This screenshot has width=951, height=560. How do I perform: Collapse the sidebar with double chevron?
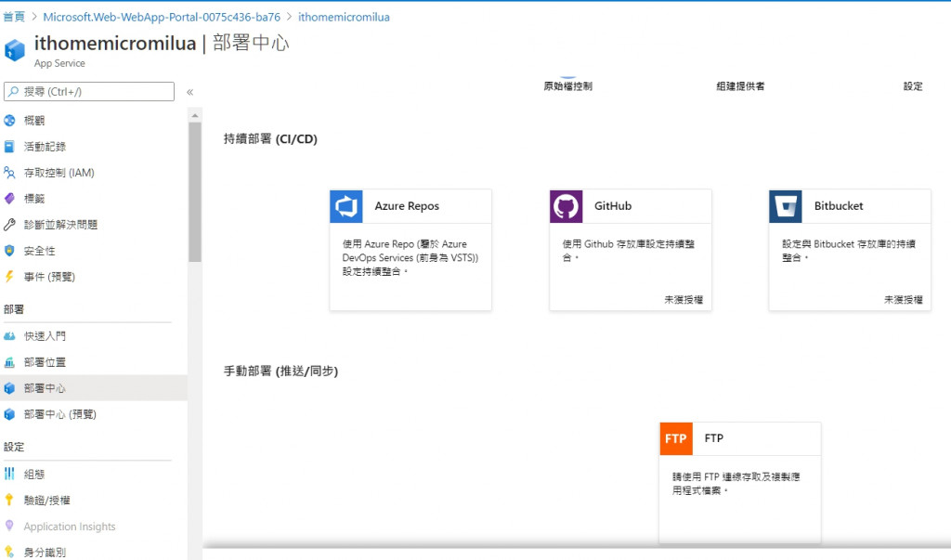click(x=189, y=92)
